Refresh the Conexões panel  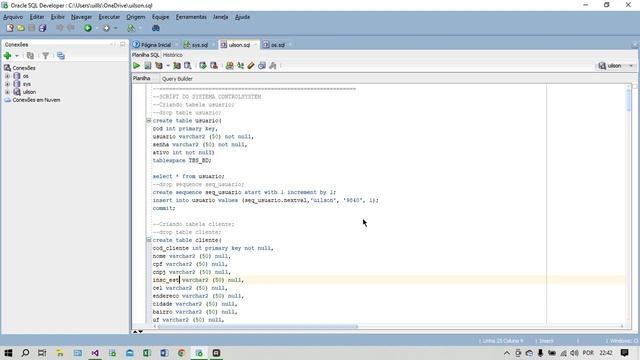[30, 56]
